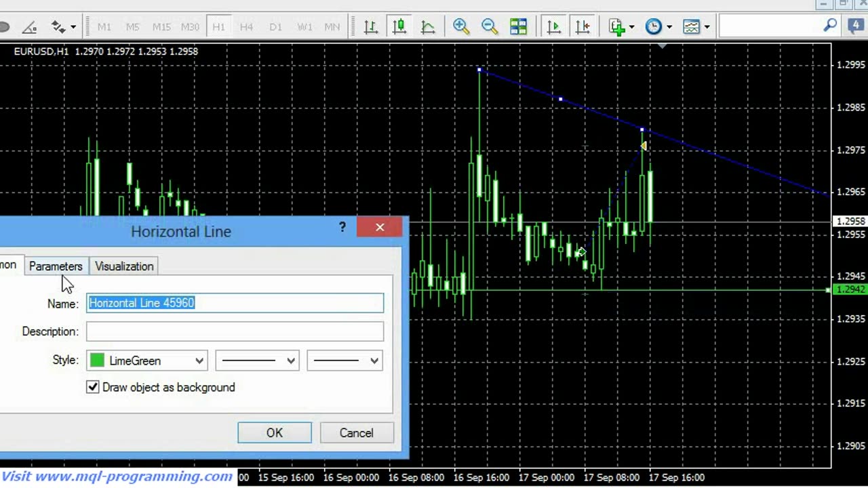Confirm dialog with OK button

coord(275,433)
